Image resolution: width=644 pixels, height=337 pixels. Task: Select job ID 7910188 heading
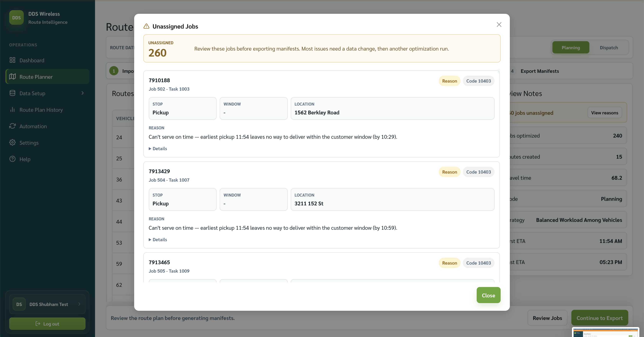[x=159, y=80]
